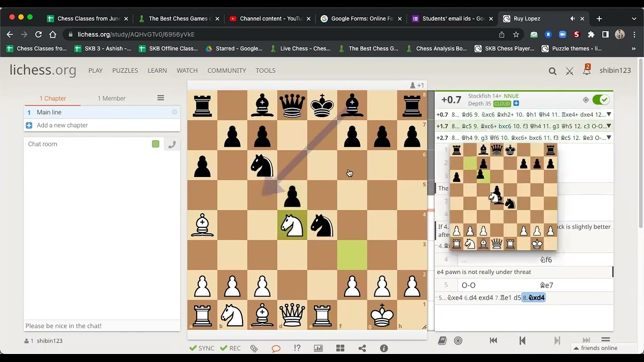Image resolution: width=644 pixels, height=362 pixels.
Task: Expand the +0.7 engine line arrow
Action: coord(609,115)
